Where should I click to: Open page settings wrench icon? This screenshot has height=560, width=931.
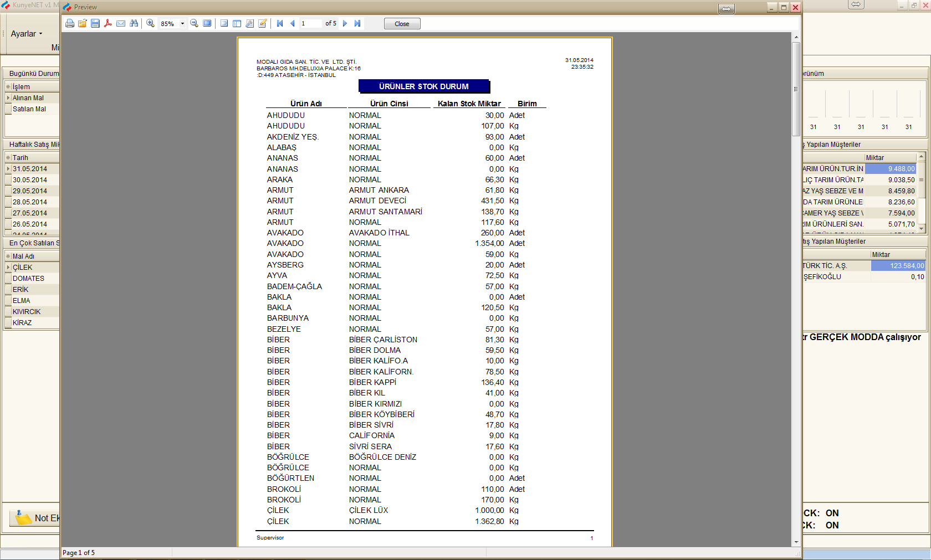point(250,23)
